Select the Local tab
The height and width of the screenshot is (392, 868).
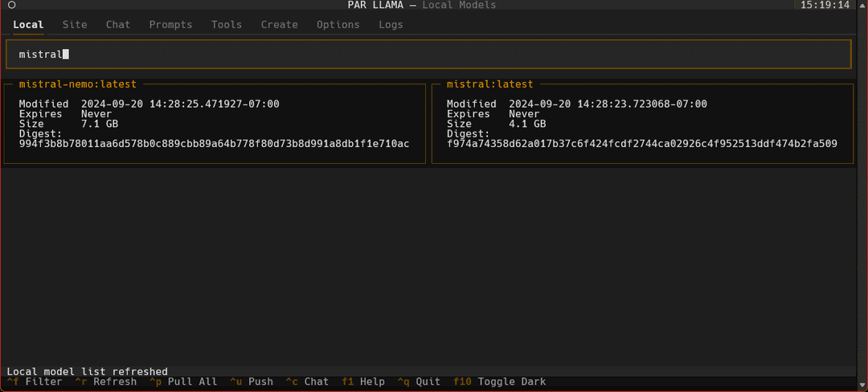pos(28,24)
